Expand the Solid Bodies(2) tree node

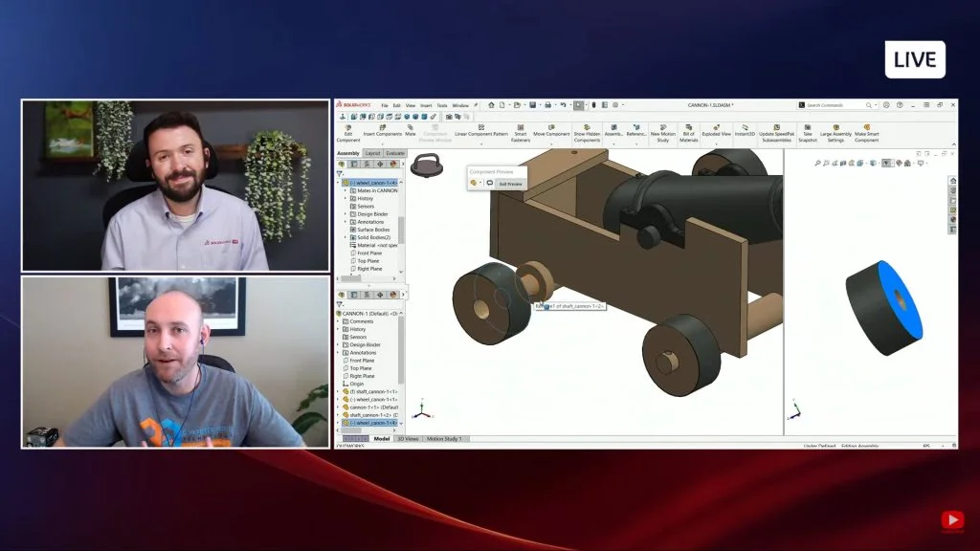pyautogui.click(x=345, y=237)
